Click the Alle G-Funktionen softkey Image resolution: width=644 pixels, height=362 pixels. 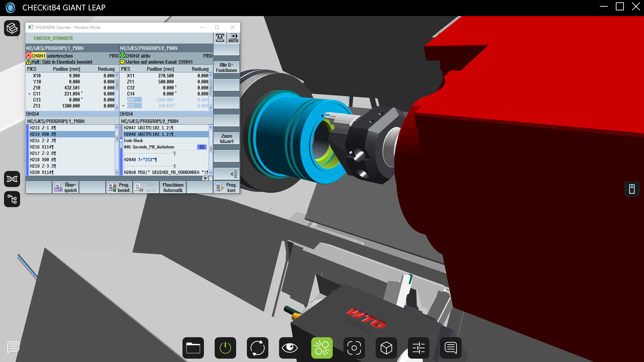226,68
